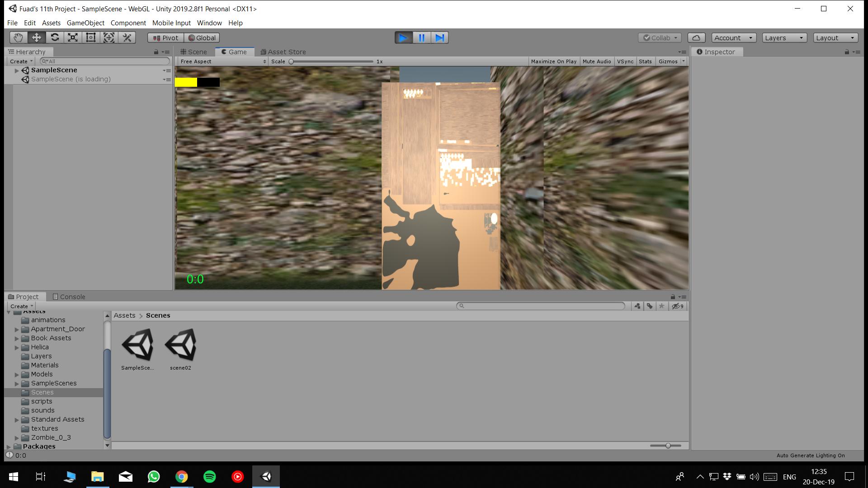Open the Layers dropdown

point(784,38)
